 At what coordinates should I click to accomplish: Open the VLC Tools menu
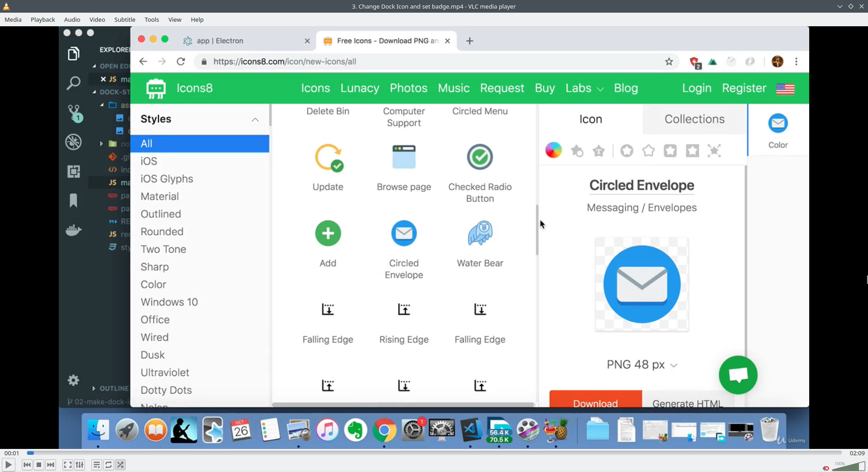pos(152,19)
